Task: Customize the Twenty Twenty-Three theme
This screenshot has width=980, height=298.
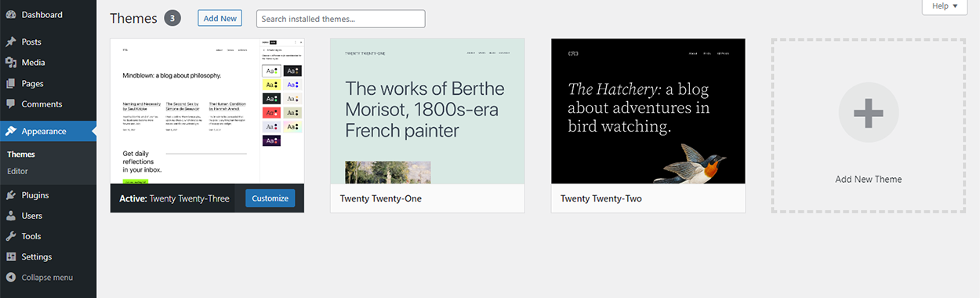Action: 270,198
